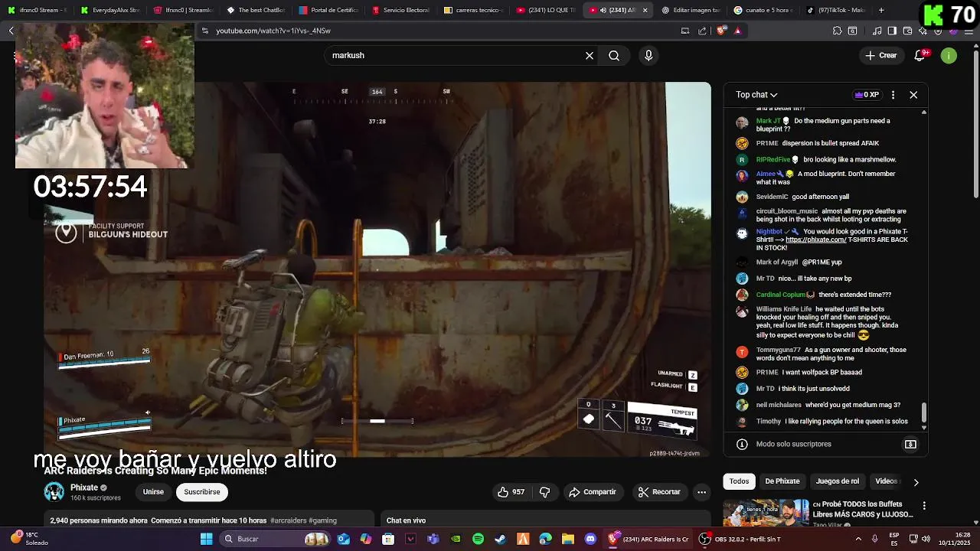Open more video actions ellipsis menu
Viewport: 980px width, 551px height.
pyautogui.click(x=701, y=492)
